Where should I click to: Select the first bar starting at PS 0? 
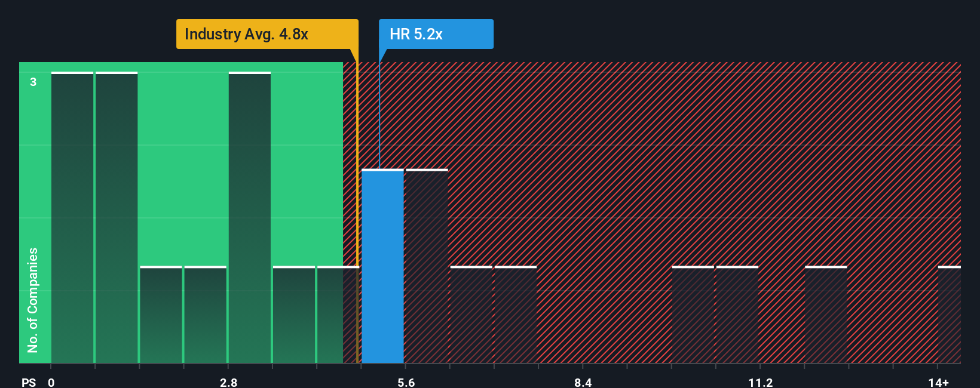[72, 217]
